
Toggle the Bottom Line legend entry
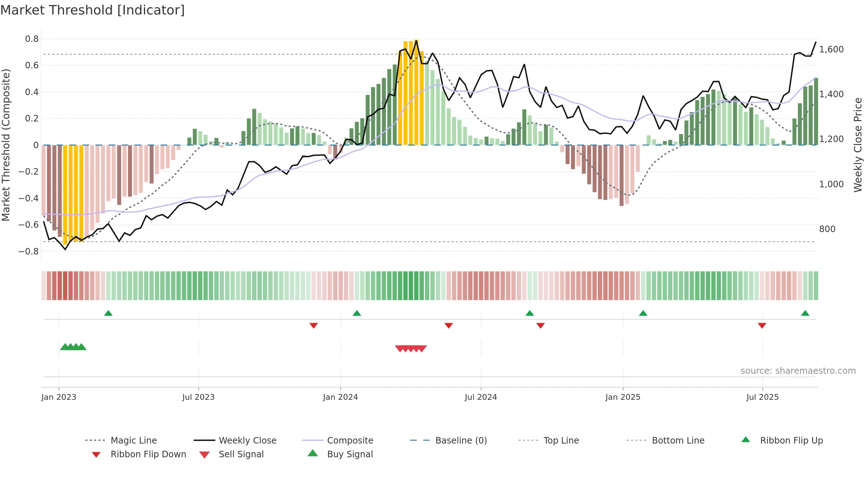click(x=665, y=440)
